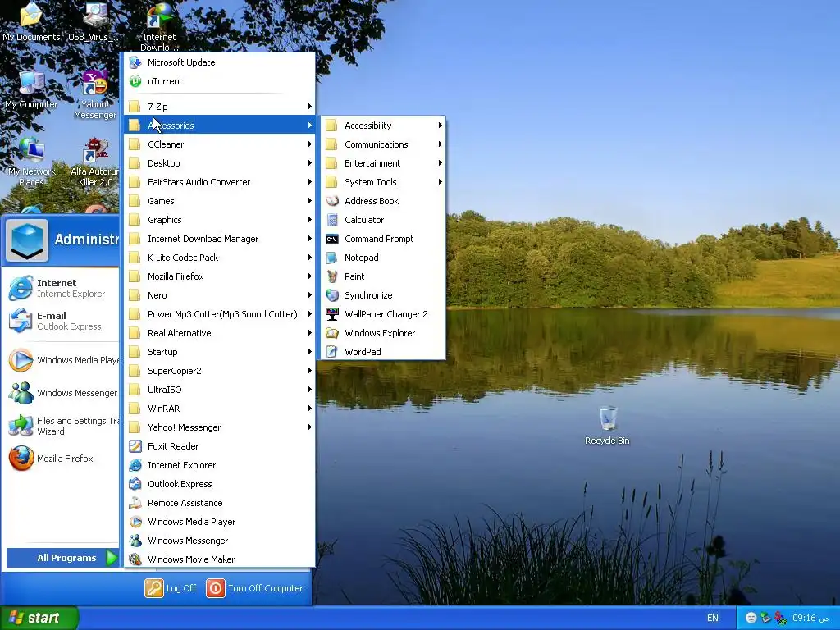Image resolution: width=840 pixels, height=630 pixels.
Task: Click the taskbar clock
Action: pos(810,618)
